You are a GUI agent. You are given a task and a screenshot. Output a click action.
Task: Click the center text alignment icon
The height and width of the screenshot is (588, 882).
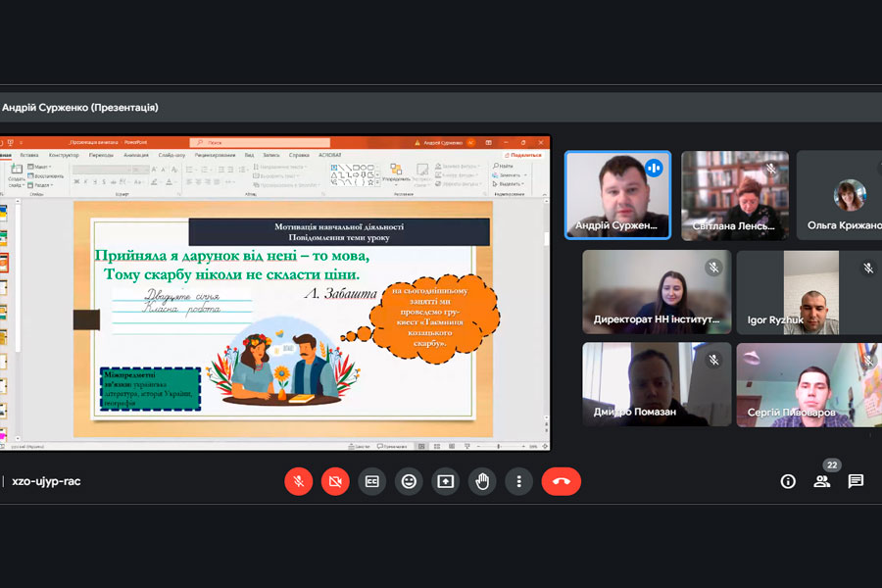199,181
